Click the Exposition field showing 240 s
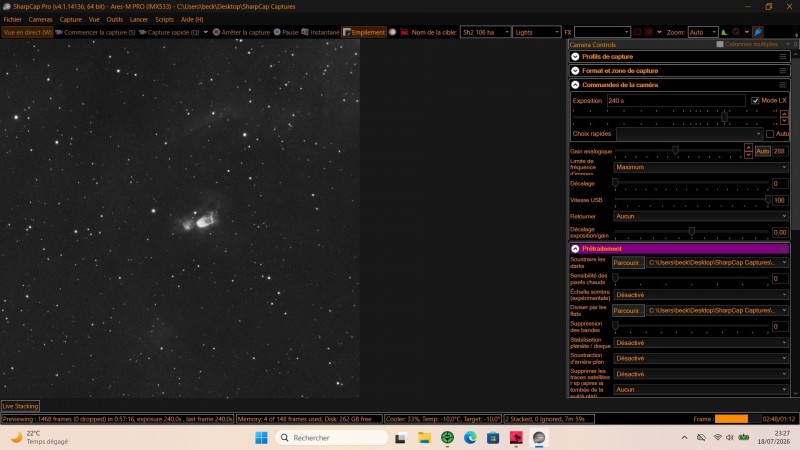Screen dimensions: 800x450 tap(676, 101)
